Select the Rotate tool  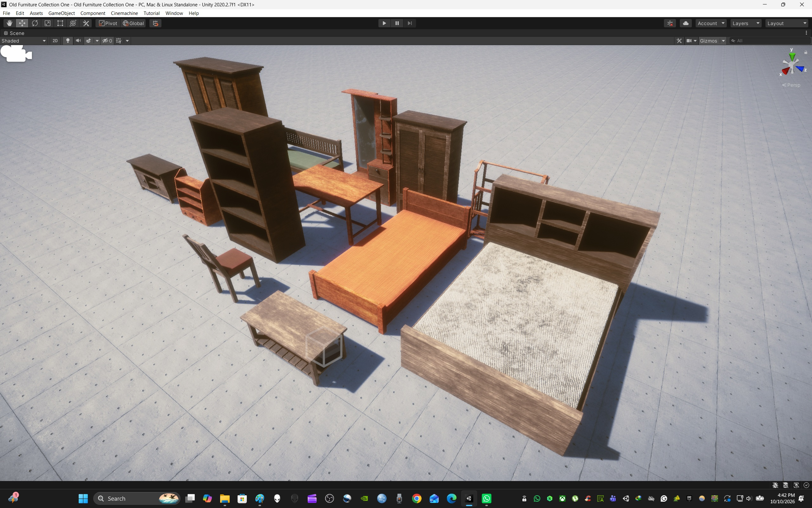(x=35, y=23)
